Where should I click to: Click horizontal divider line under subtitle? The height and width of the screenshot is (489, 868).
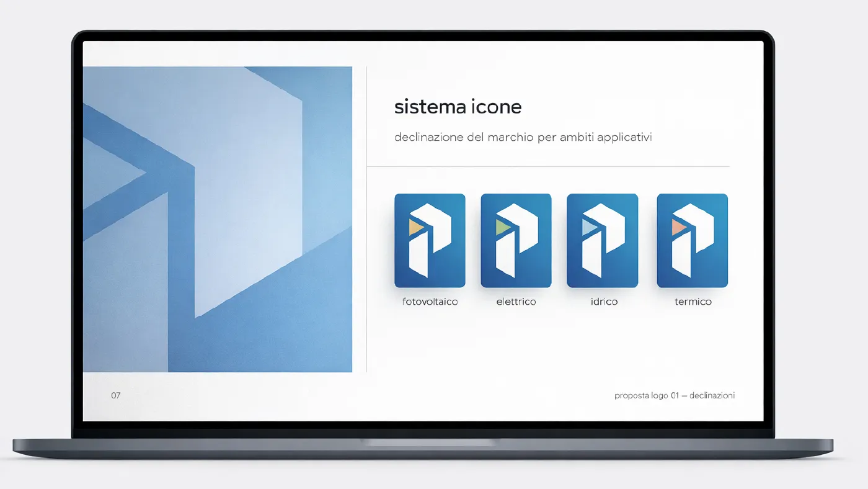[x=548, y=166]
